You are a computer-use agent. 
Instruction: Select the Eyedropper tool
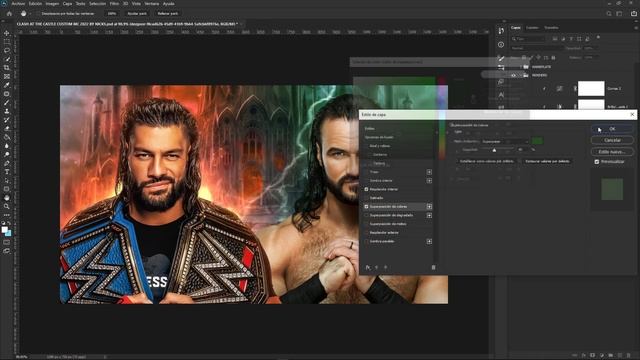click(7, 85)
